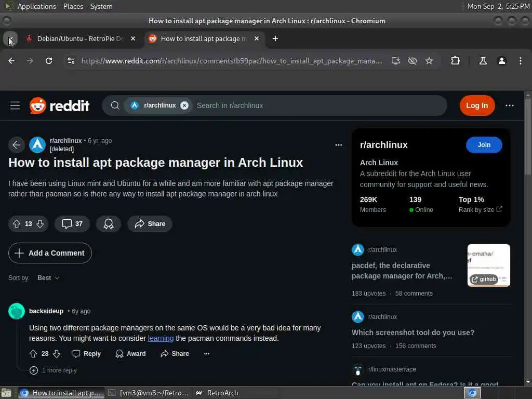Screen dimensions: 532x399
Task: Open more options on backsideup's comment
Action: (207, 354)
